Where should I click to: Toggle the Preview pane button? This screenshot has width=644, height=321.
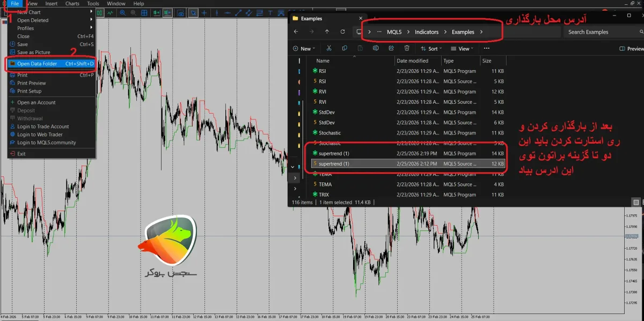631,49
